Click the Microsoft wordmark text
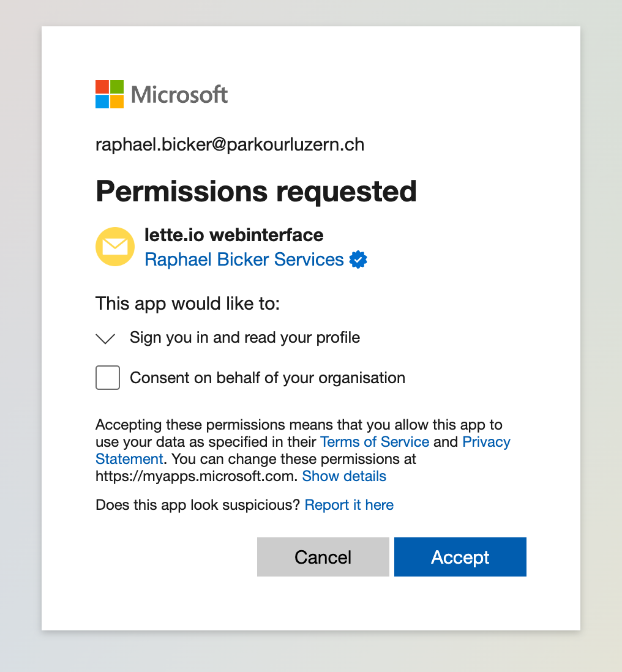Image resolution: width=622 pixels, height=672 pixels. pos(179,95)
